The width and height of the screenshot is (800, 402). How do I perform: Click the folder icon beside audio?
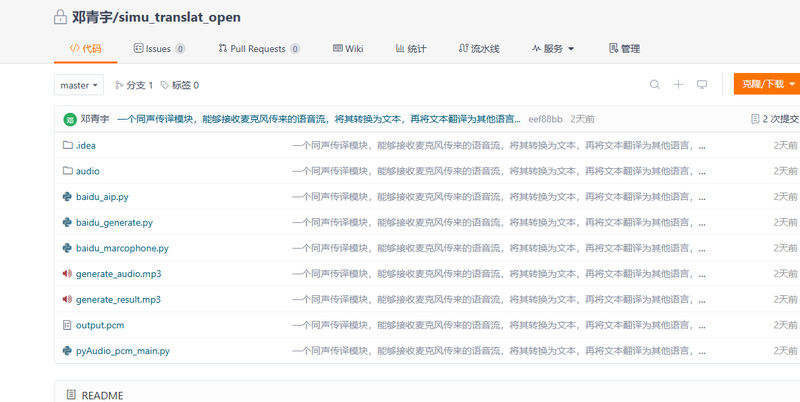click(67, 170)
